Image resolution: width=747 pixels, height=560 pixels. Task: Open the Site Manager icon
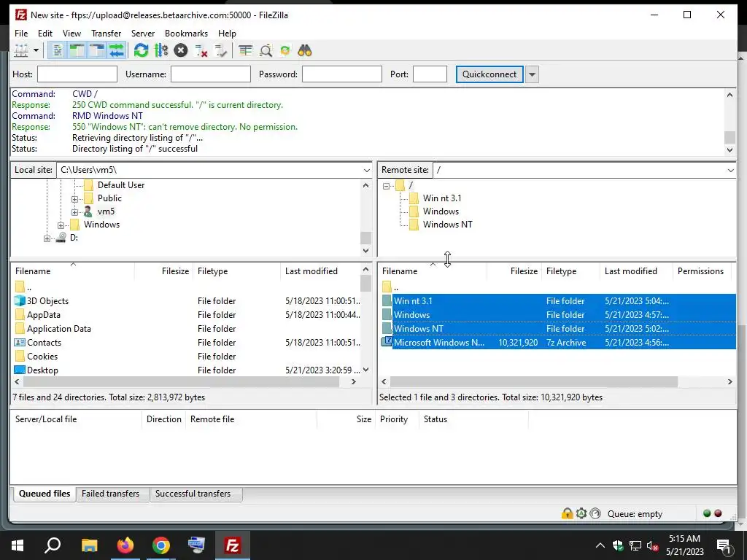click(21, 50)
